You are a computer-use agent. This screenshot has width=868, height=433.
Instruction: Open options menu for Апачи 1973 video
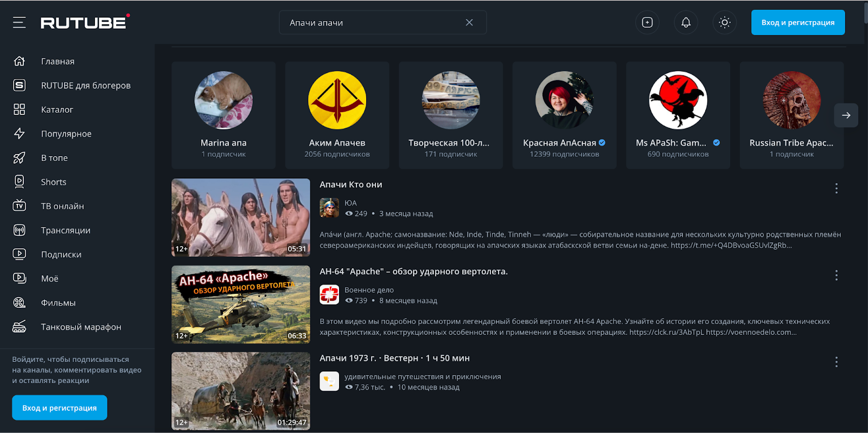click(x=836, y=362)
